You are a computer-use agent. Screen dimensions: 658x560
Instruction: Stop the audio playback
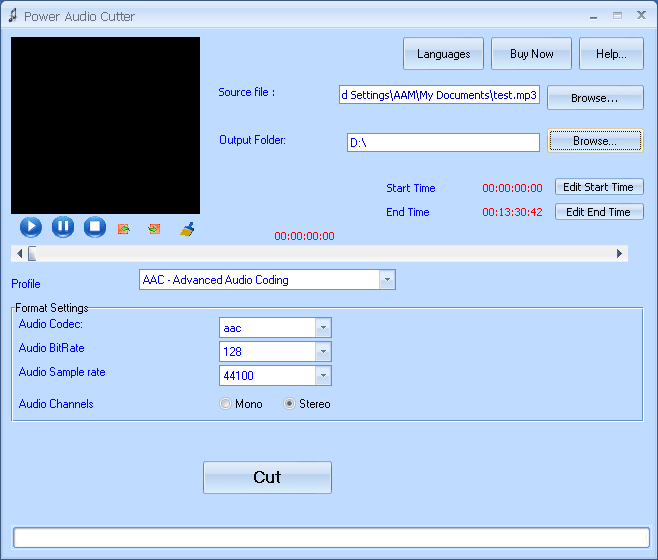tap(94, 227)
